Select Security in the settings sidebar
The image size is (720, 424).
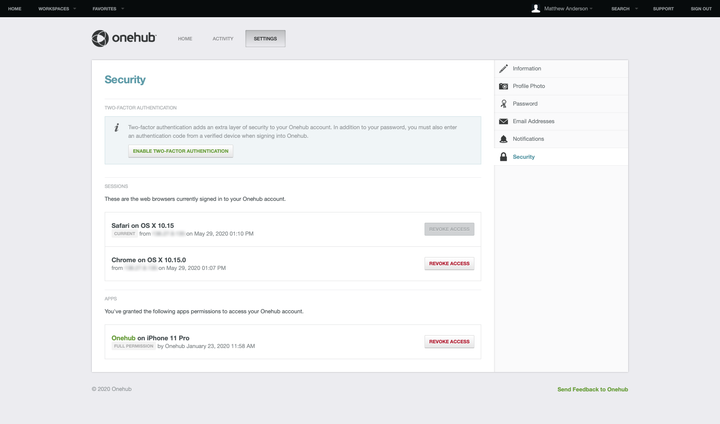(561, 157)
